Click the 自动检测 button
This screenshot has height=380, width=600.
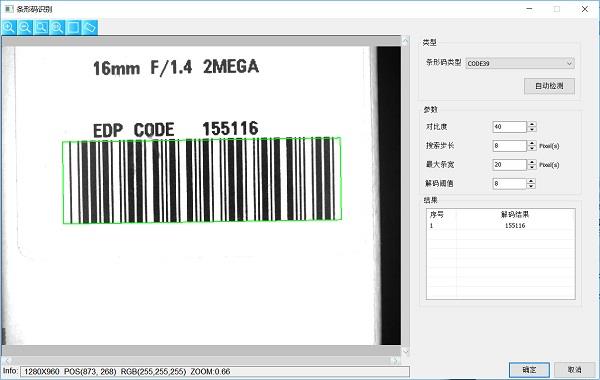[549, 86]
